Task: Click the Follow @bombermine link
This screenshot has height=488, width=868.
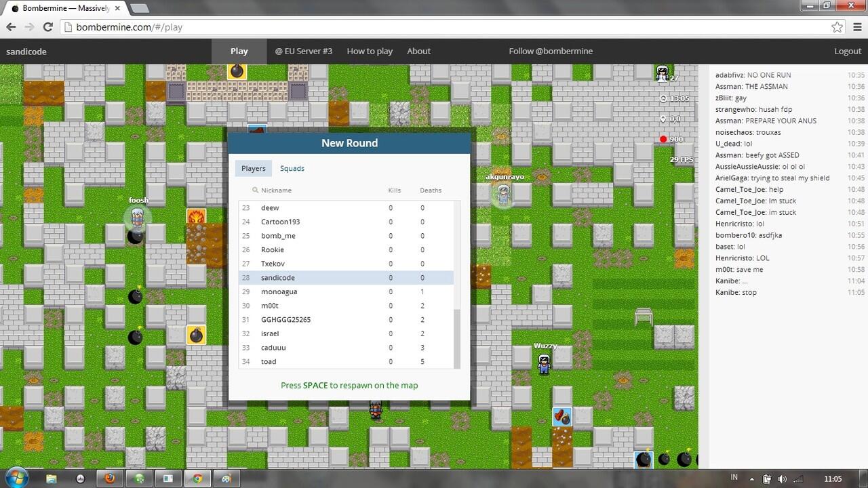Action: click(551, 52)
